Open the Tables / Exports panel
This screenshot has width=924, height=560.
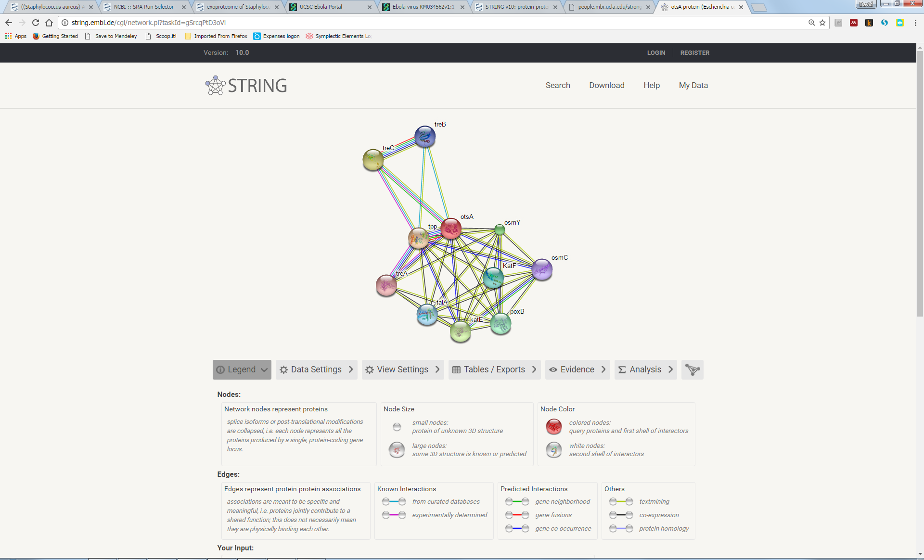click(494, 369)
